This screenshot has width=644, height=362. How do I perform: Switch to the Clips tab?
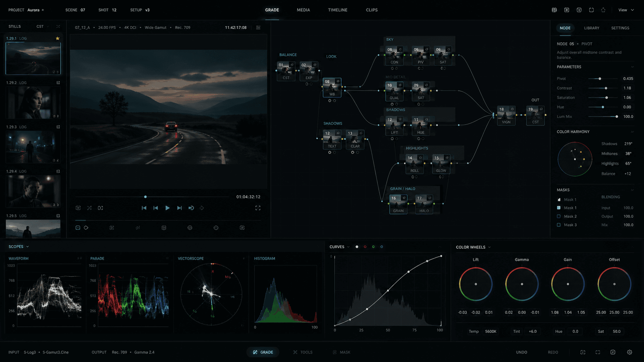pyautogui.click(x=372, y=10)
